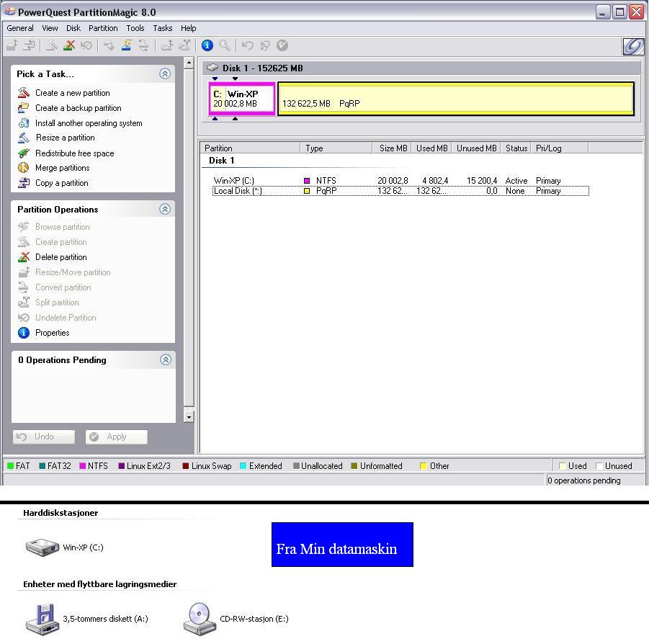Click the Split partition toolbar icon

[x=184, y=45]
